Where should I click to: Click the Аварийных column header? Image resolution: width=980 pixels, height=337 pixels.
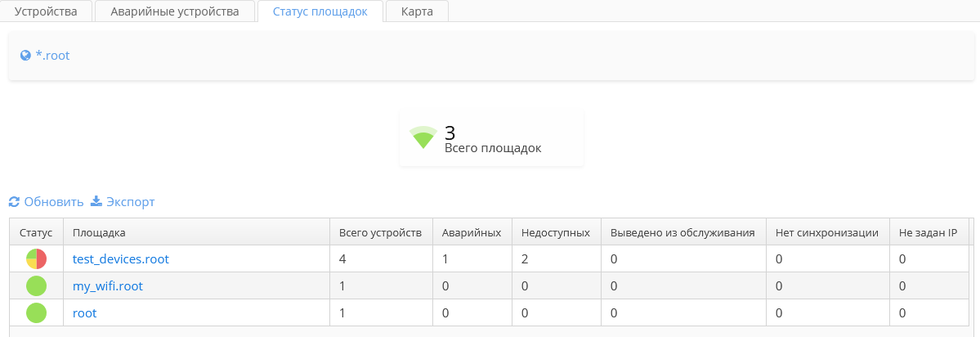click(471, 233)
